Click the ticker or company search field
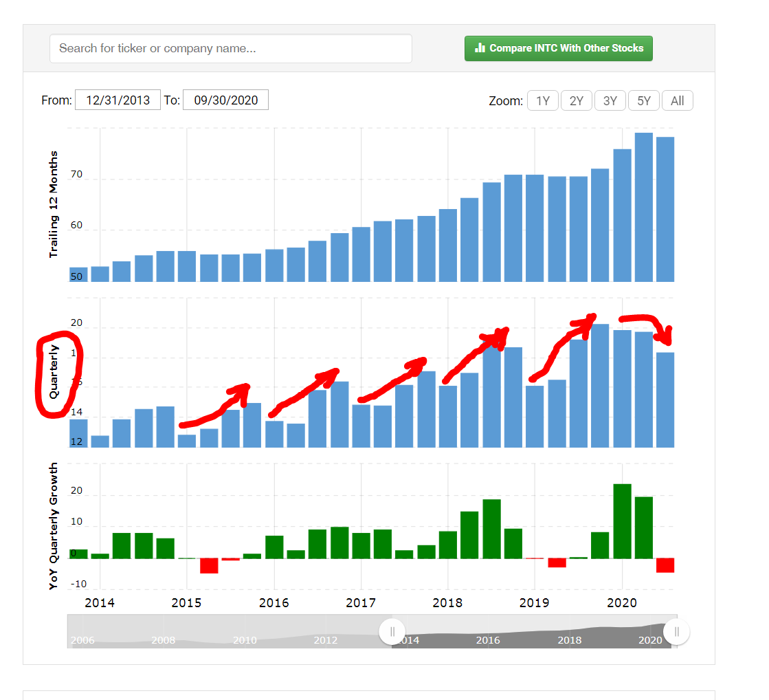 click(x=231, y=49)
